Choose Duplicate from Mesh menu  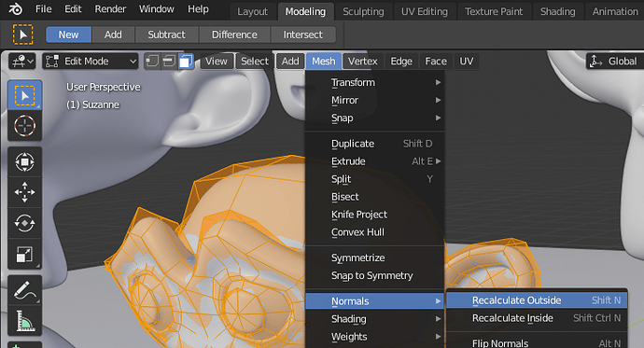[x=375, y=144]
